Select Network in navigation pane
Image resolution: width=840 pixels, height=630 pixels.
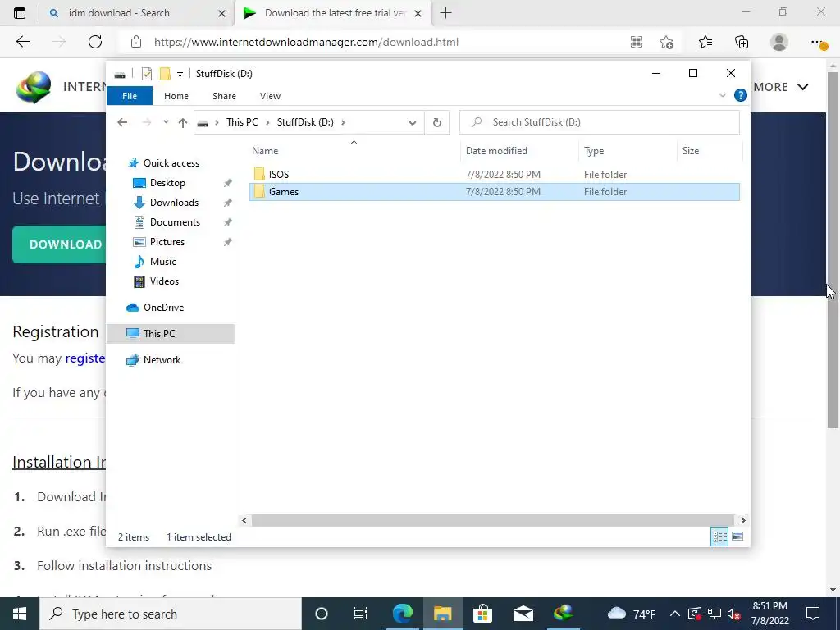(162, 360)
